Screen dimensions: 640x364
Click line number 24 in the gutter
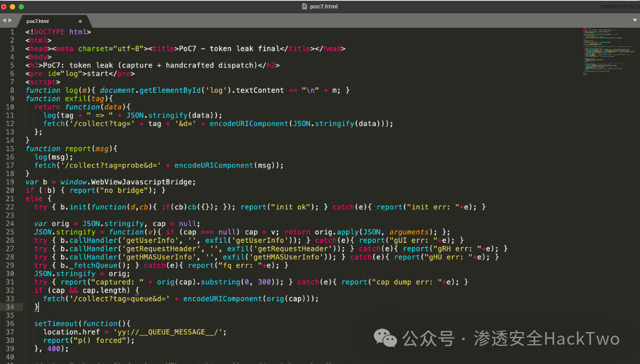coord(10,224)
